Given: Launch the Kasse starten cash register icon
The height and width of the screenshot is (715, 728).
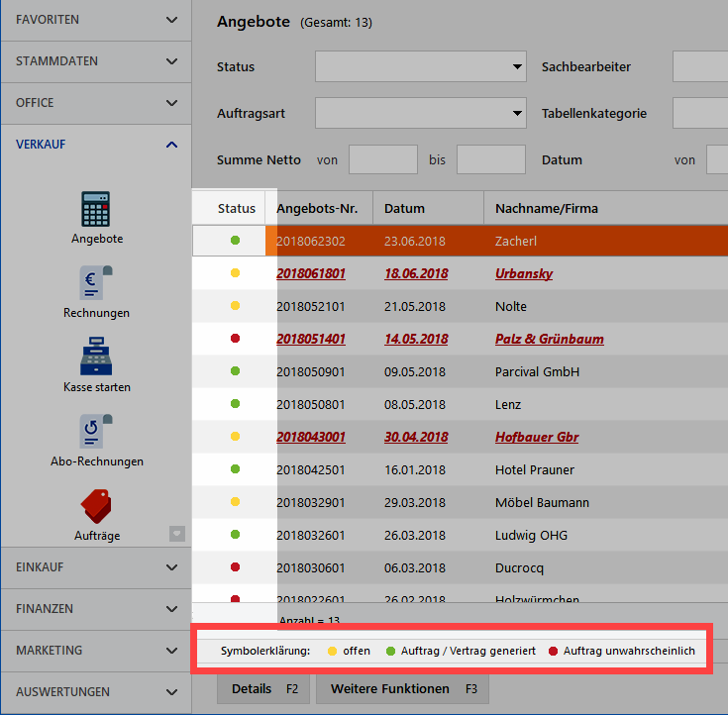Looking at the screenshot, I should pos(96,357).
